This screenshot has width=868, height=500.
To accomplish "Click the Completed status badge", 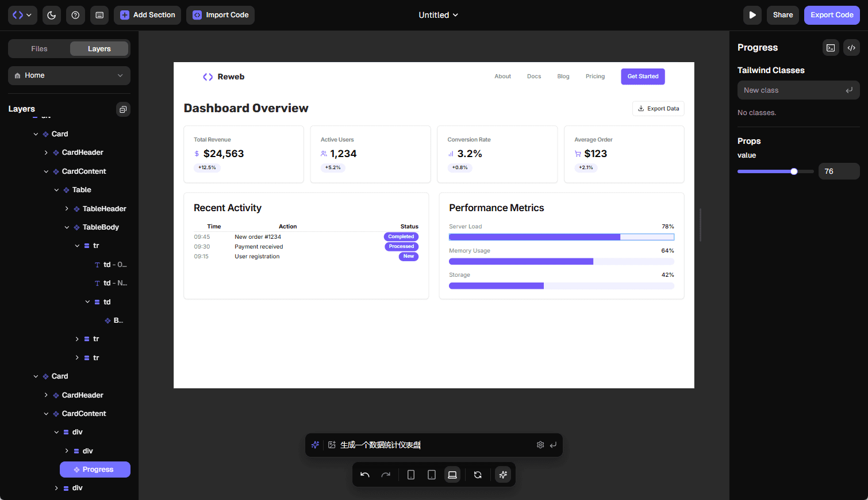I will tap(401, 236).
